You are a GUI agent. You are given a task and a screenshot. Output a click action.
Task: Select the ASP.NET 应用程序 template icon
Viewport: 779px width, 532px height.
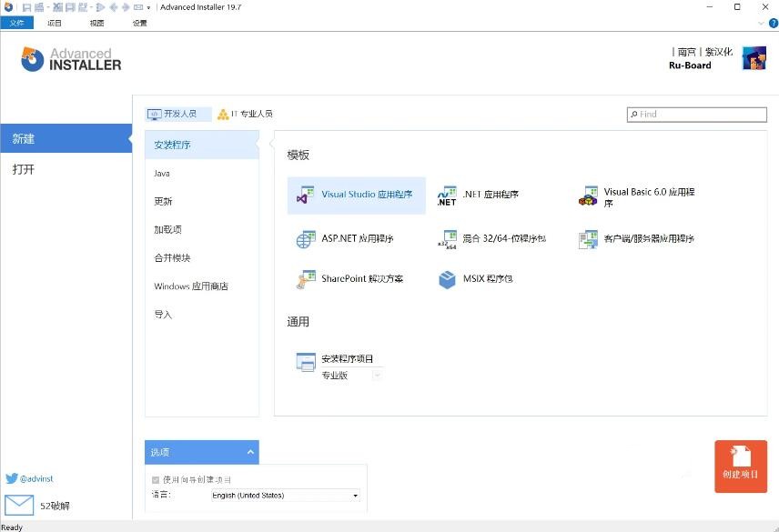click(x=305, y=239)
